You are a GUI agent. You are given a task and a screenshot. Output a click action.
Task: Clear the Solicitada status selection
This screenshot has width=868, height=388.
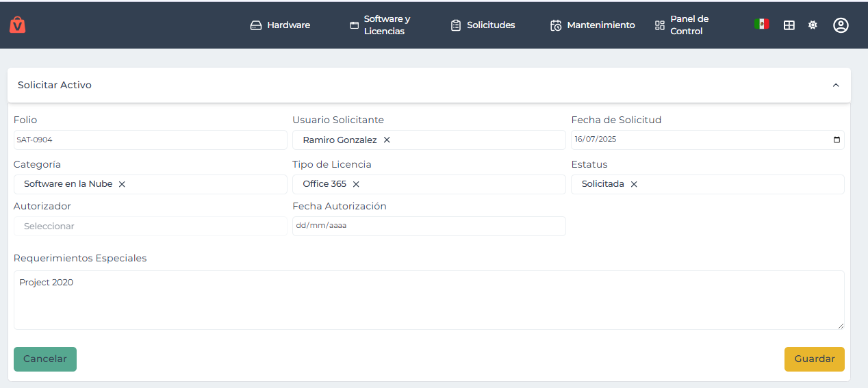coord(634,184)
